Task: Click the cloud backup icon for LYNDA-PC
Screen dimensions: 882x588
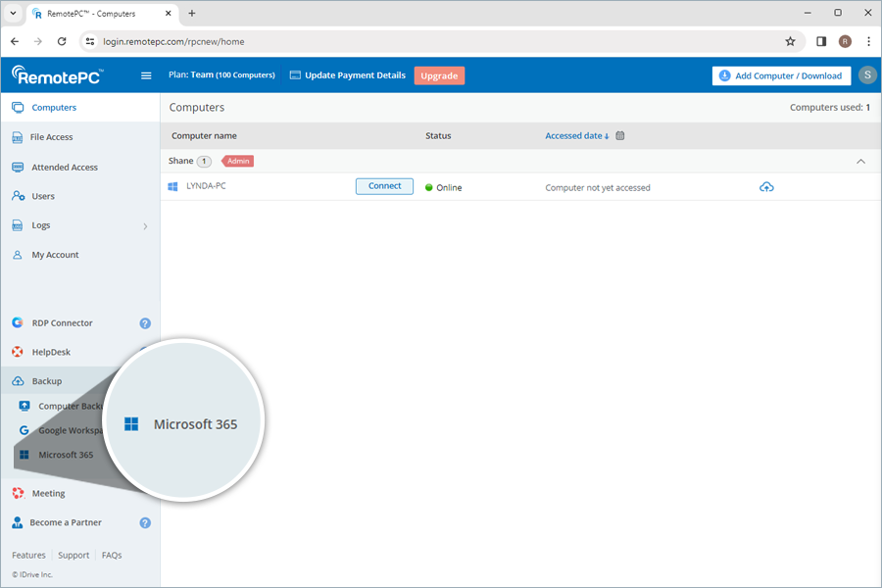Action: 766,187
